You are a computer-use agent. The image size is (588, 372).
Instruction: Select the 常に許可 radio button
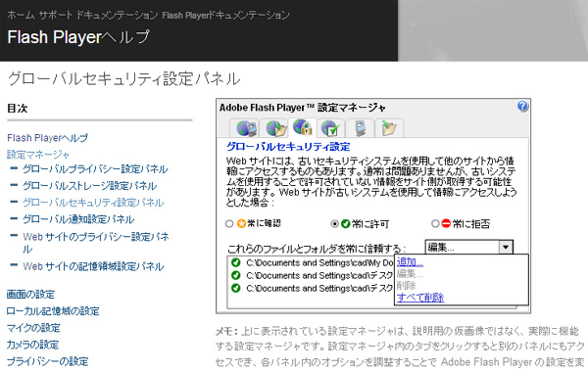[x=334, y=223]
